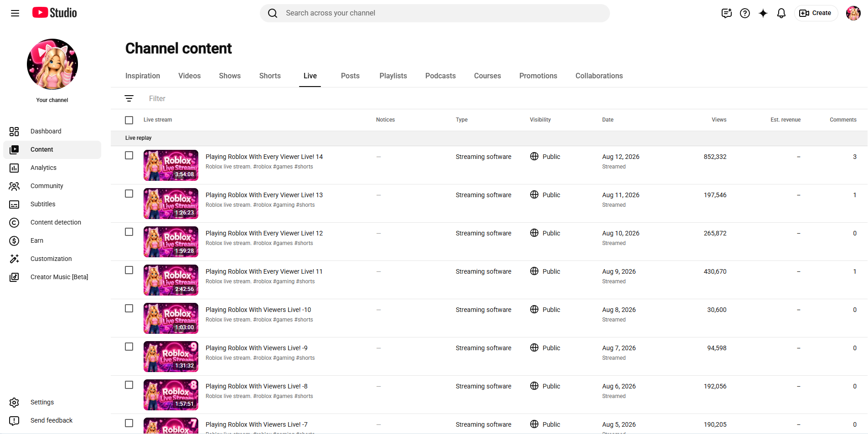
Task: Open thumbnail of stream with 1:26:23 duration
Action: (x=171, y=204)
